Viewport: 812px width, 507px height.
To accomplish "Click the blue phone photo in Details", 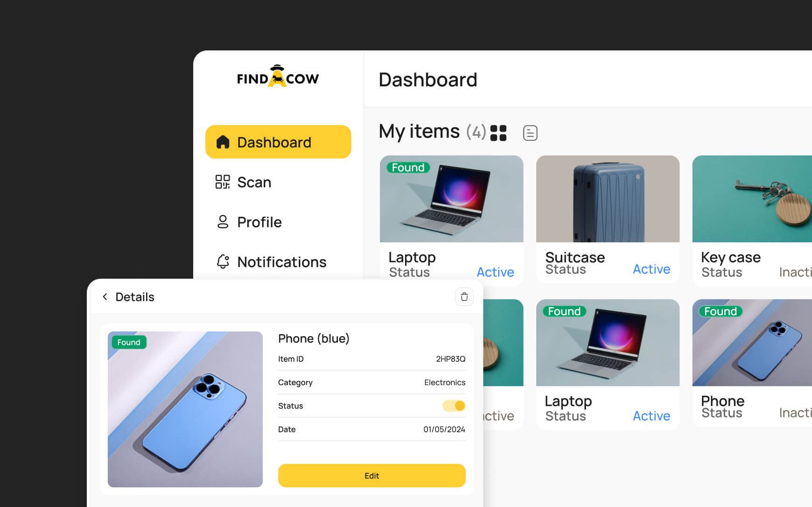I will [185, 409].
